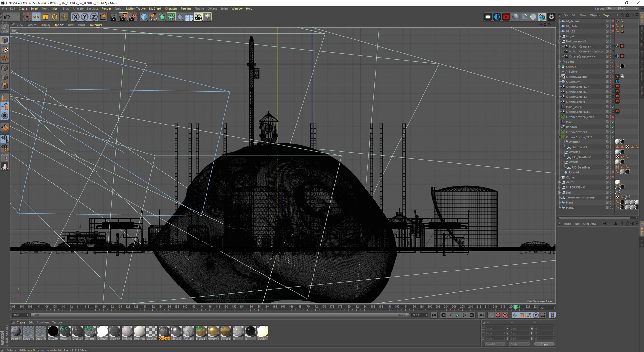Open the Spline Pen tool
The image size is (644, 352).
coord(153,17)
